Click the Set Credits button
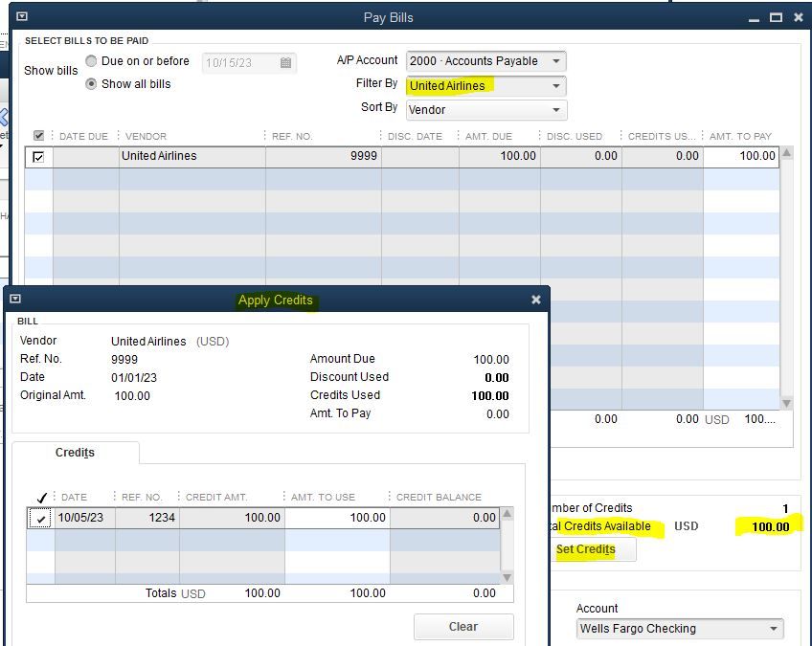 pos(592,549)
